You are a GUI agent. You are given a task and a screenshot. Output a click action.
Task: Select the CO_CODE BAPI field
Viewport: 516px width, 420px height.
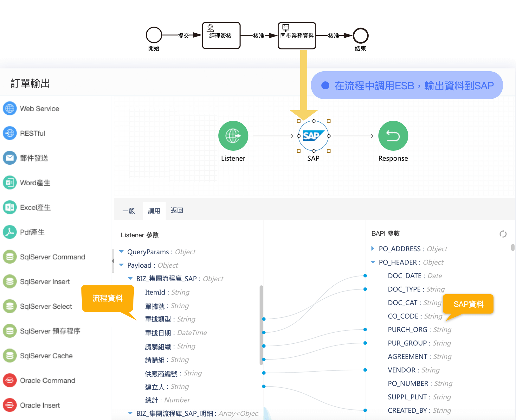(415, 316)
